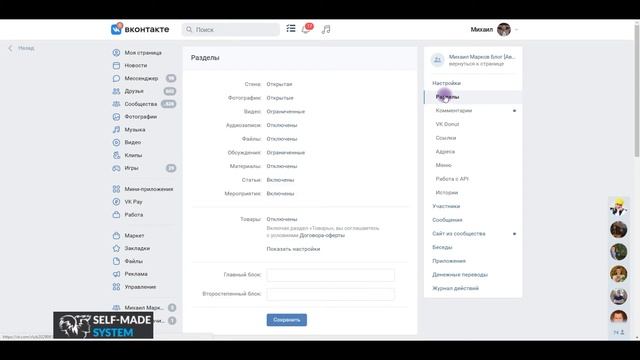640x360 pixels.
Task: Click Маркет bag icon
Action: [116, 236]
